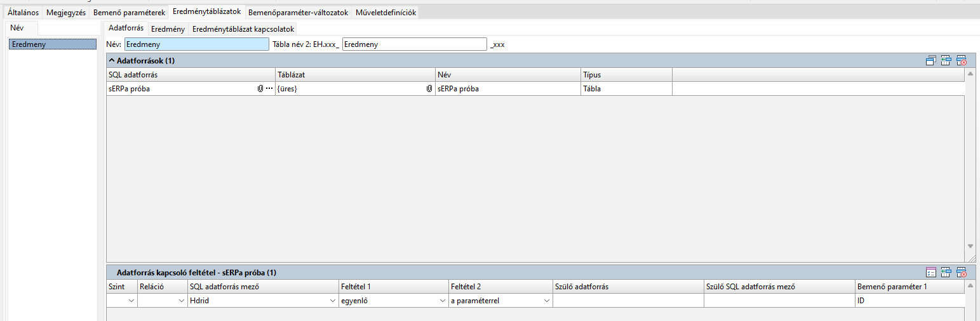Image resolution: width=980 pixels, height=321 pixels.
Task: Open the Hdrid SQL adatforrás mező dropdown
Action: click(333, 301)
